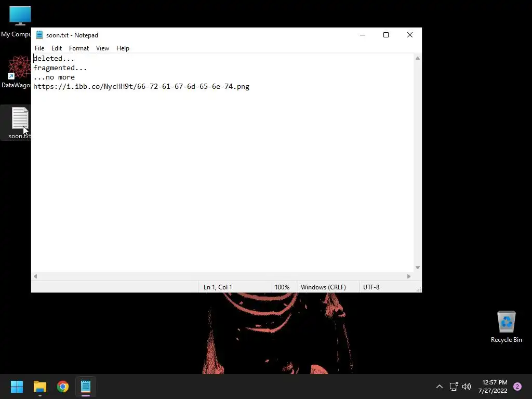Open the Edit menu
Image resolution: width=532 pixels, height=399 pixels.
[56, 48]
